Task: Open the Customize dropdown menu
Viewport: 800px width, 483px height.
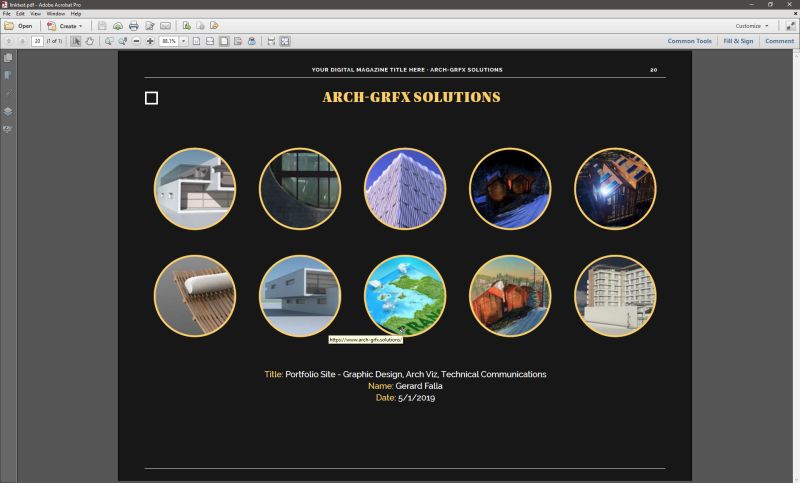Action: click(752, 26)
